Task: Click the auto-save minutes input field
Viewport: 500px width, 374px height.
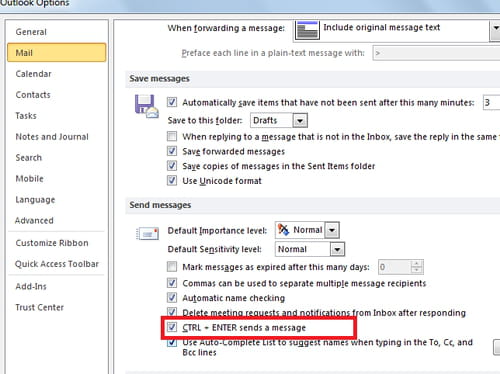Action: (x=491, y=102)
